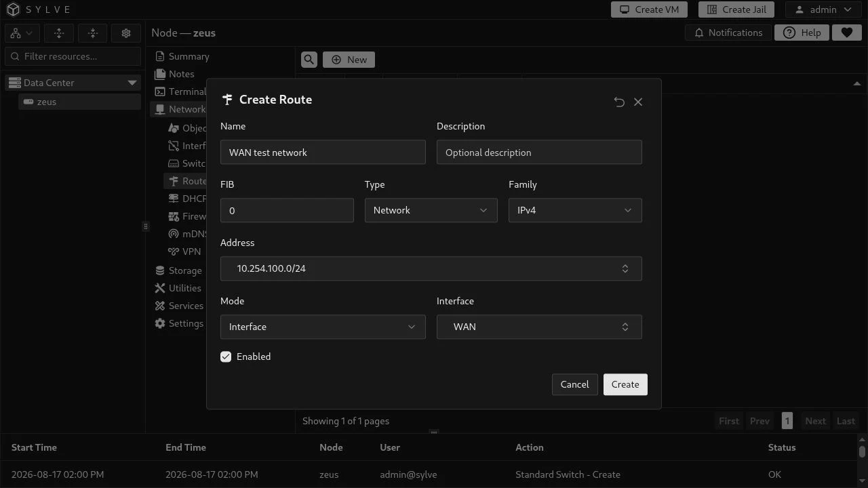Close the Create Route dialog
Screen dimensions: 868x488
tap(638, 102)
